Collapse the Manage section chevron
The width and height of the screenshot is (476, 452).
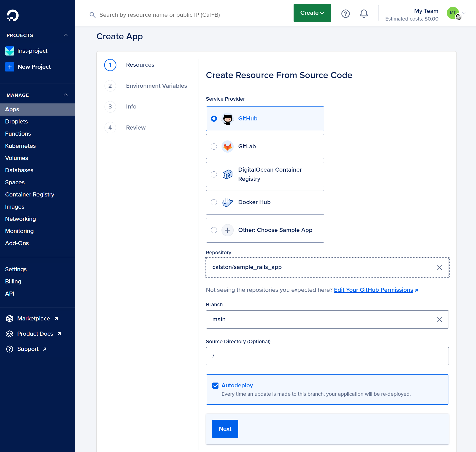[65, 95]
